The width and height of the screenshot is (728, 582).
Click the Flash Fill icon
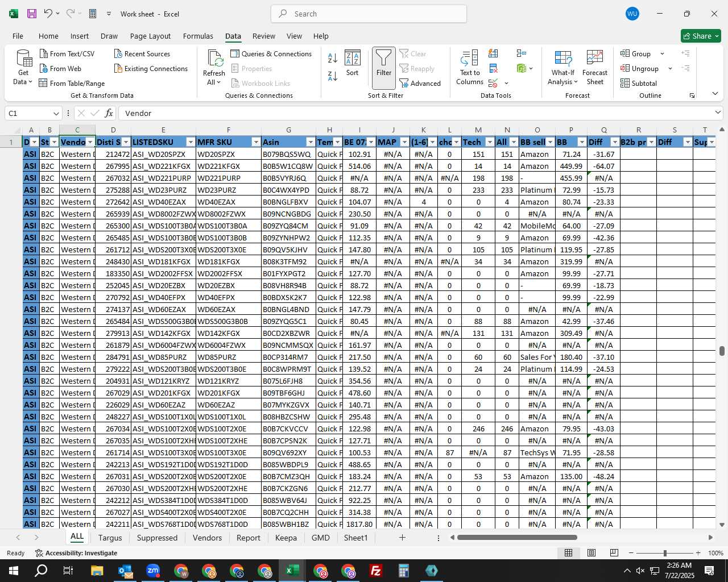pyautogui.click(x=493, y=53)
